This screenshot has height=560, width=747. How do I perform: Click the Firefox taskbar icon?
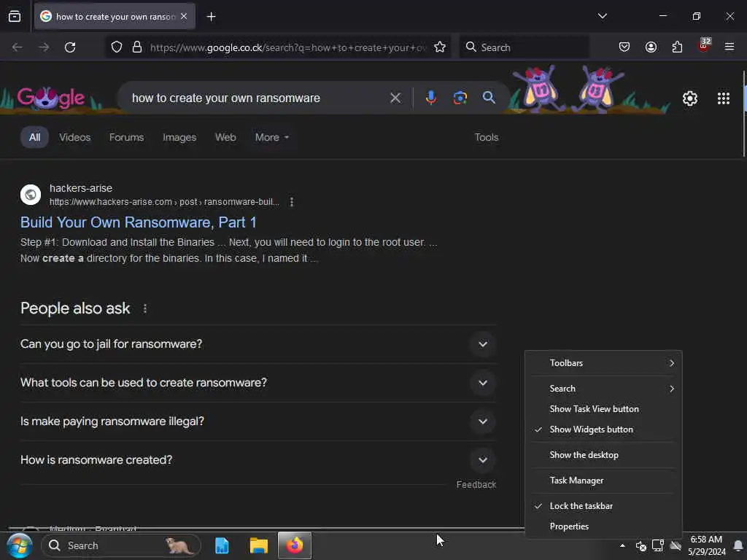tap(295, 545)
